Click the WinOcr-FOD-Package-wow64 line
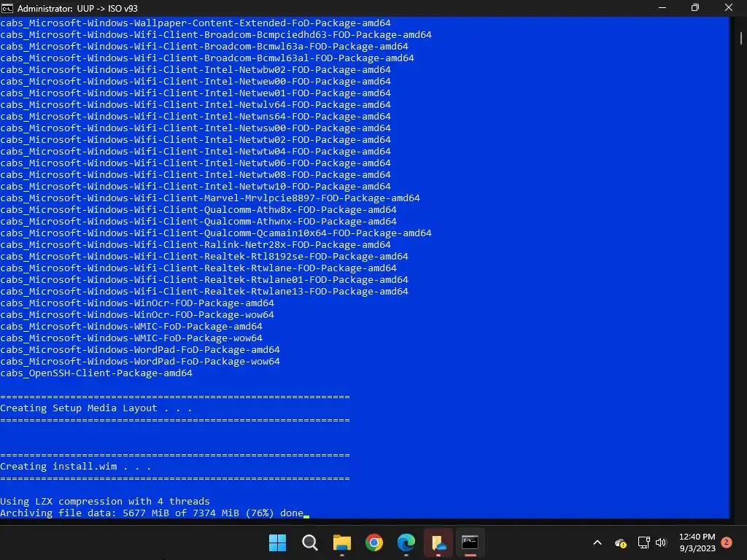 click(x=137, y=315)
